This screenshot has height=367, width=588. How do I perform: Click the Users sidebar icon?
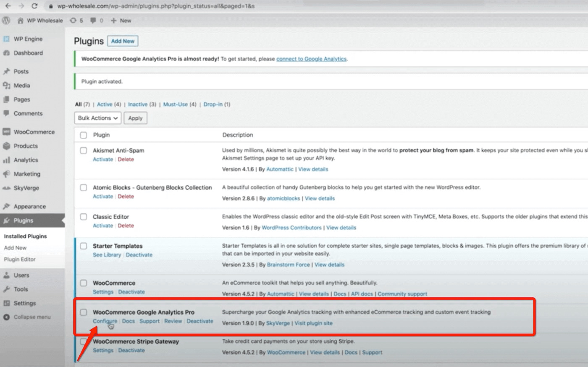[6, 275]
